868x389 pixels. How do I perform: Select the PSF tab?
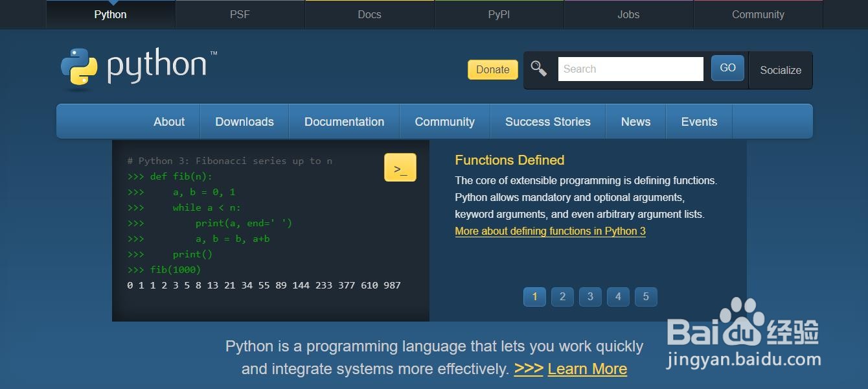pos(240,14)
